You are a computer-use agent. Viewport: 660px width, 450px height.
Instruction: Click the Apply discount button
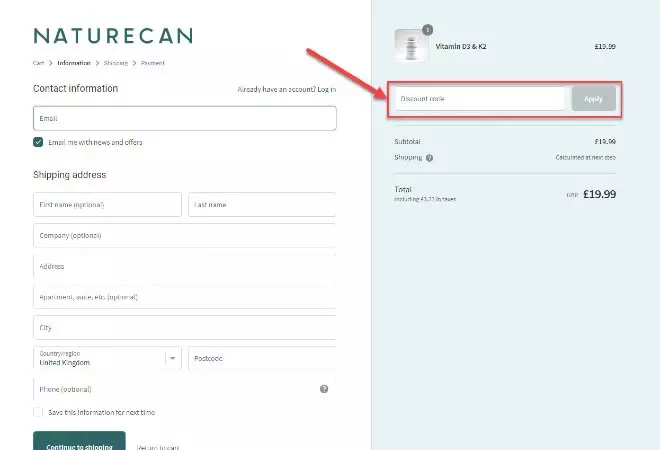tap(593, 99)
